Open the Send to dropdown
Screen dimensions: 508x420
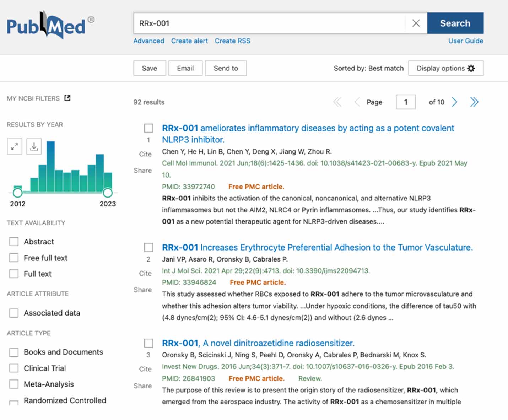226,68
